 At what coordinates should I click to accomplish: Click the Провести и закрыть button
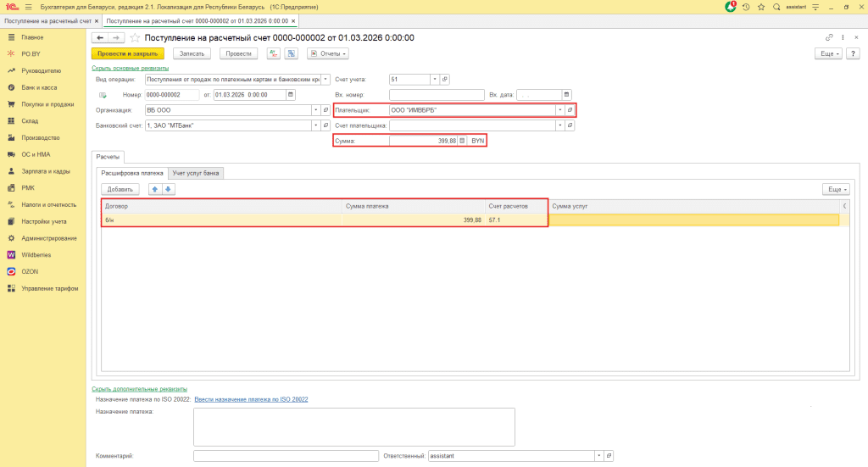pyautogui.click(x=126, y=53)
